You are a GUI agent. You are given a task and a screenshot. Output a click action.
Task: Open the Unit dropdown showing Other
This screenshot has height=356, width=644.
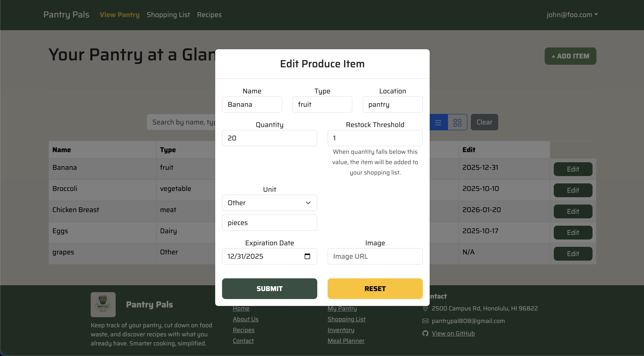pyautogui.click(x=269, y=203)
